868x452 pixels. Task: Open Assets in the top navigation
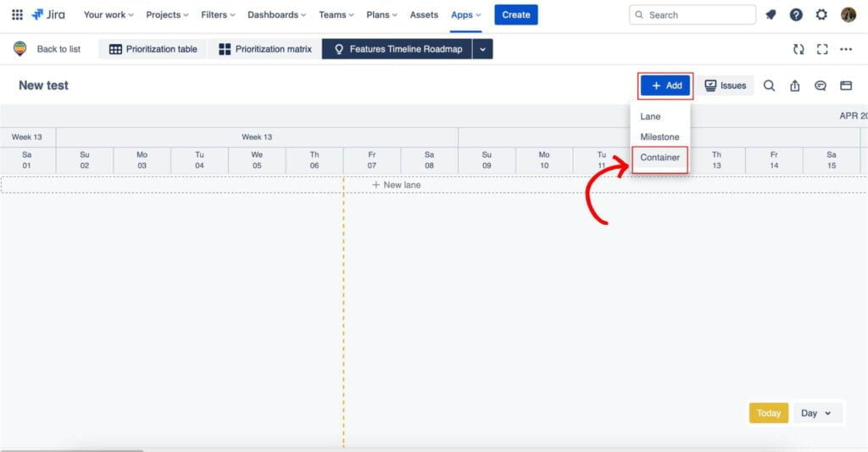(x=424, y=15)
